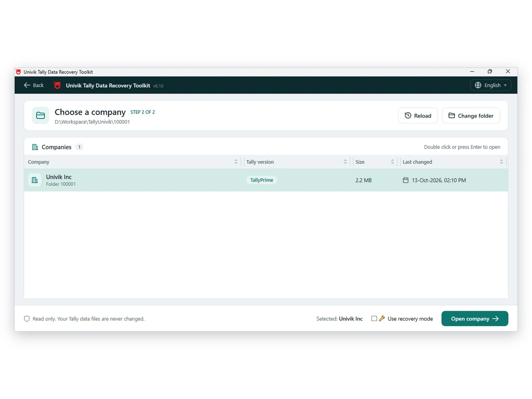Viewport: 532px width, 399px height.
Task: Click the wrench icon beside Use recovery mode
Action: pyautogui.click(x=382, y=318)
